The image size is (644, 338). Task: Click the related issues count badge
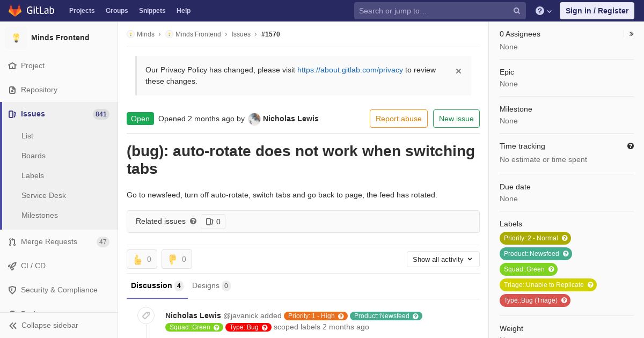(213, 222)
